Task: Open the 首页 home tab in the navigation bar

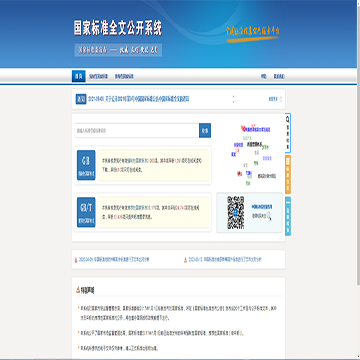Action: [78, 76]
